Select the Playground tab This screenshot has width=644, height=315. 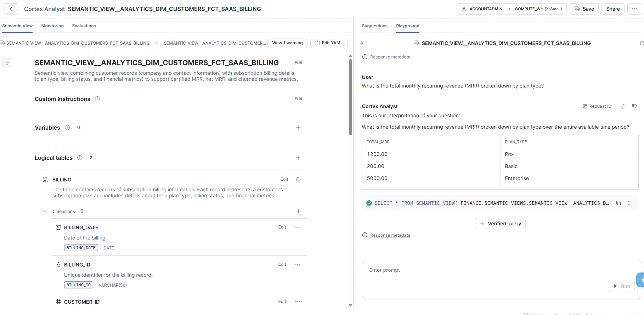407,26
